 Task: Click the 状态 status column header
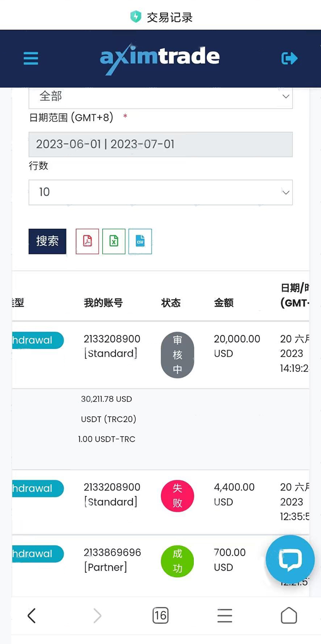171,303
